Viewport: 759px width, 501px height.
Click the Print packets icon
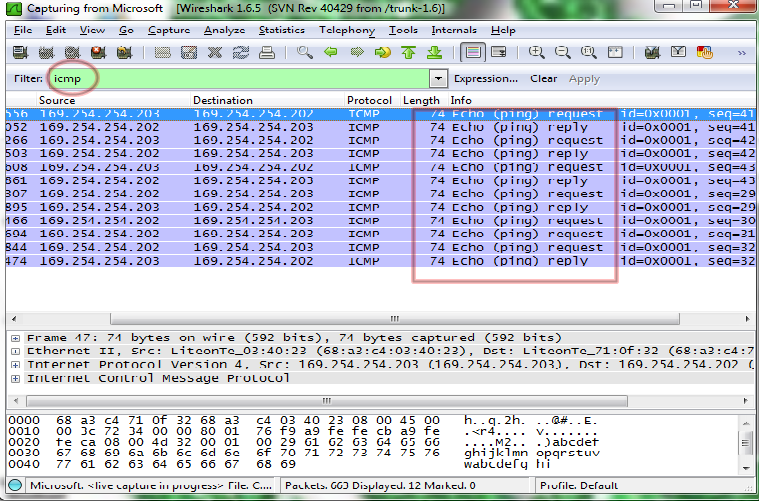[267, 52]
